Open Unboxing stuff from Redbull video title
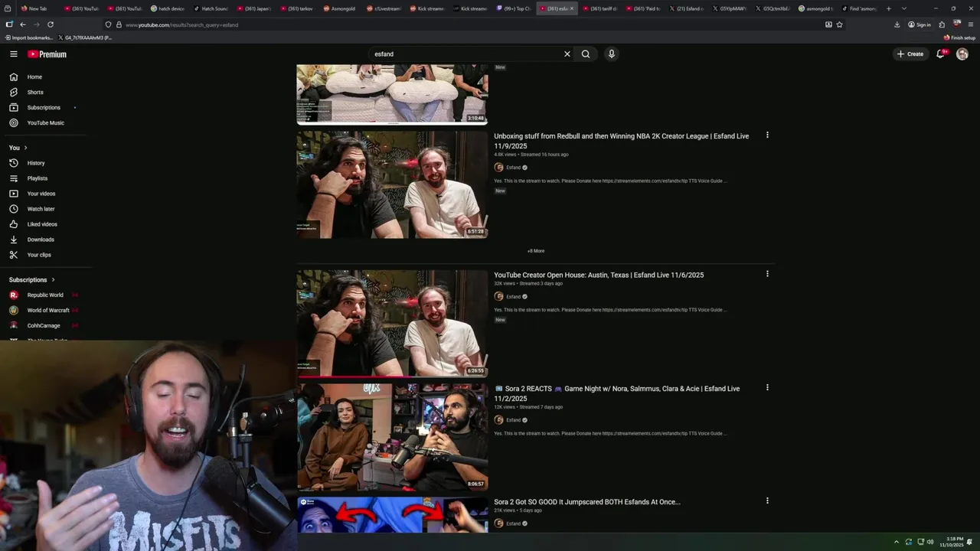 (622, 141)
